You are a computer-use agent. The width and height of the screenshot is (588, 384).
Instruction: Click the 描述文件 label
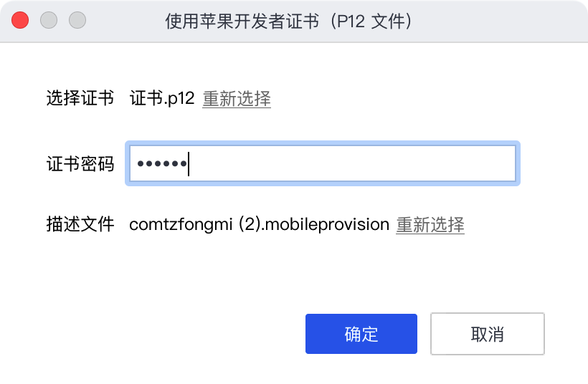point(80,225)
